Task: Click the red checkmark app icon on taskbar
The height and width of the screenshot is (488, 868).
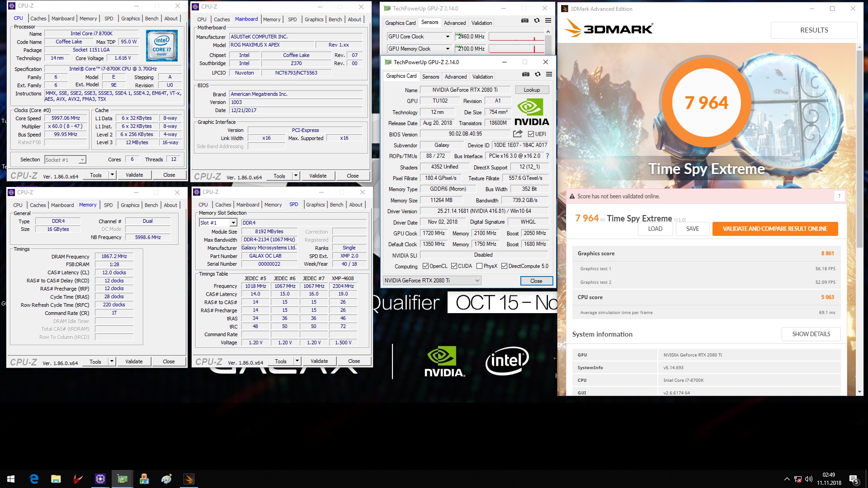Action: 78,479
